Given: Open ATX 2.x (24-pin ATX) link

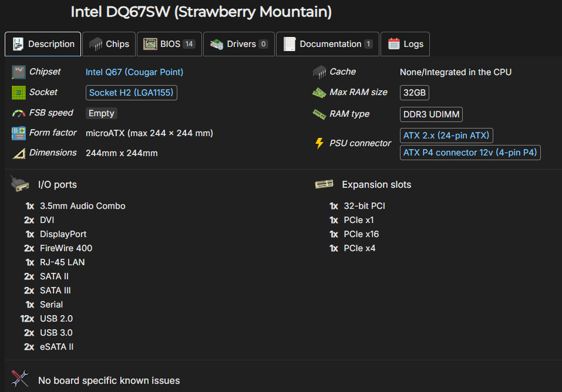Looking at the screenshot, I should click(x=446, y=136).
